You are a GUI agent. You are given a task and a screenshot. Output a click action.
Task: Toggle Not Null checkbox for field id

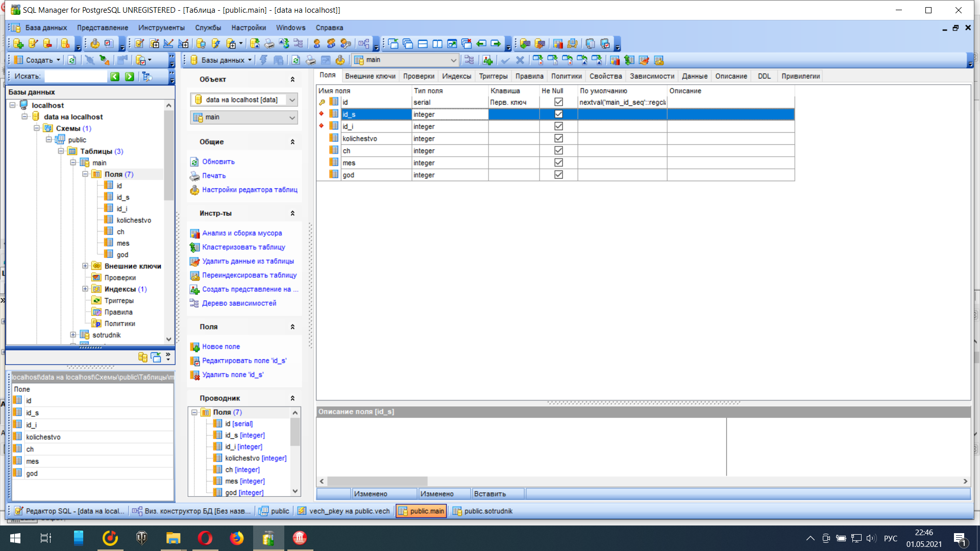coord(558,102)
